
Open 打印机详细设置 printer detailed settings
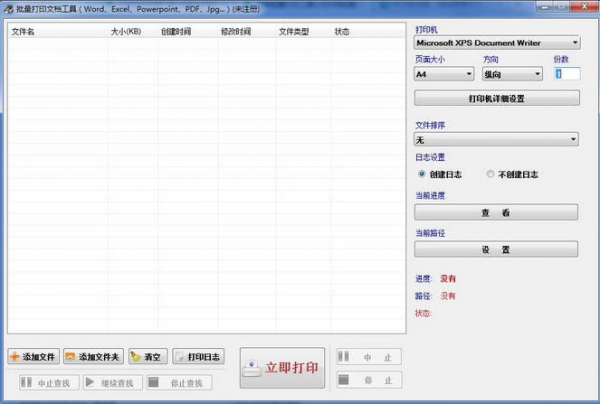pos(497,98)
